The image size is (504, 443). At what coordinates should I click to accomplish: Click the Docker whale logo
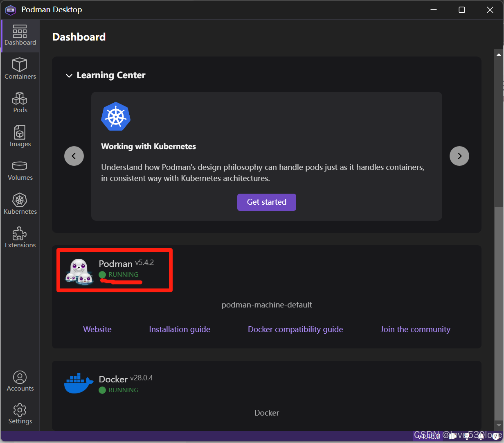[x=79, y=384]
